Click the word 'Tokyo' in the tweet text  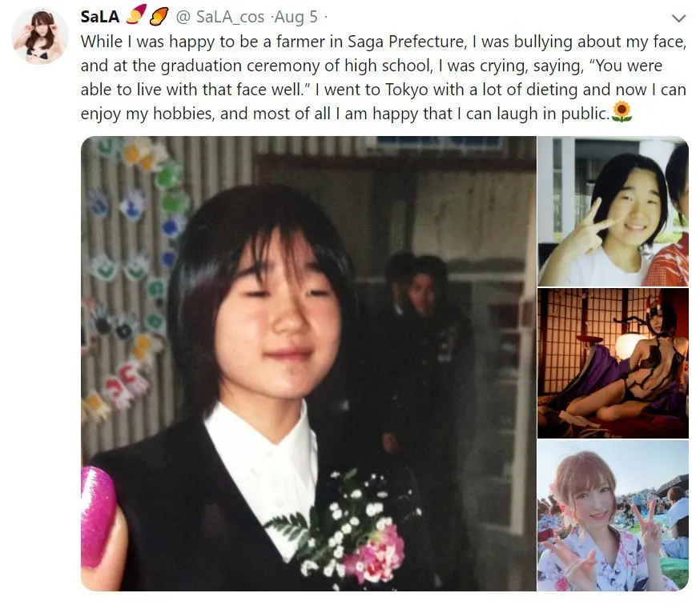click(x=407, y=90)
